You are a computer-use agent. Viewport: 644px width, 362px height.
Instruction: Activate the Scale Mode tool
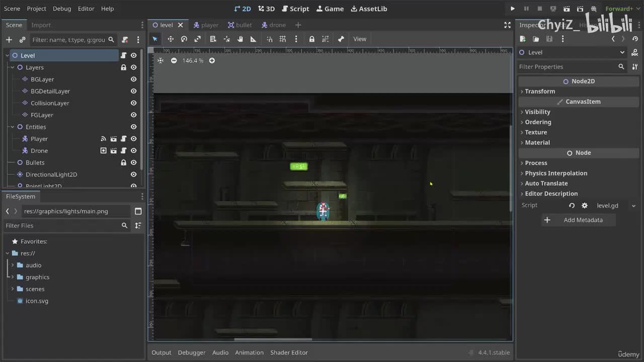tap(198, 39)
